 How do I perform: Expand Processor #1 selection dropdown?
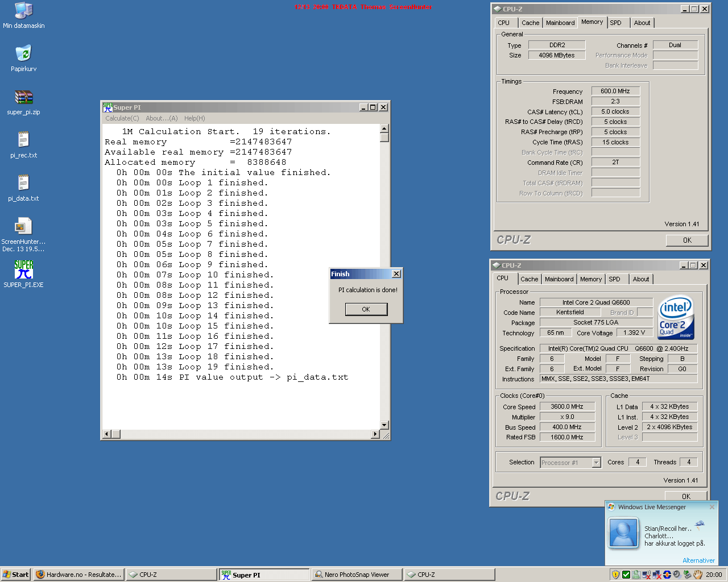pyautogui.click(x=596, y=463)
